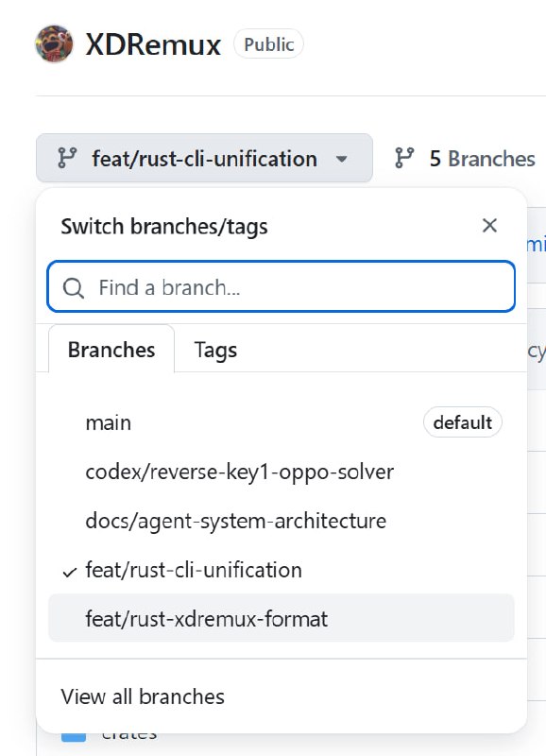Open the feat/rust-cli-unification branch selector button

click(x=204, y=158)
